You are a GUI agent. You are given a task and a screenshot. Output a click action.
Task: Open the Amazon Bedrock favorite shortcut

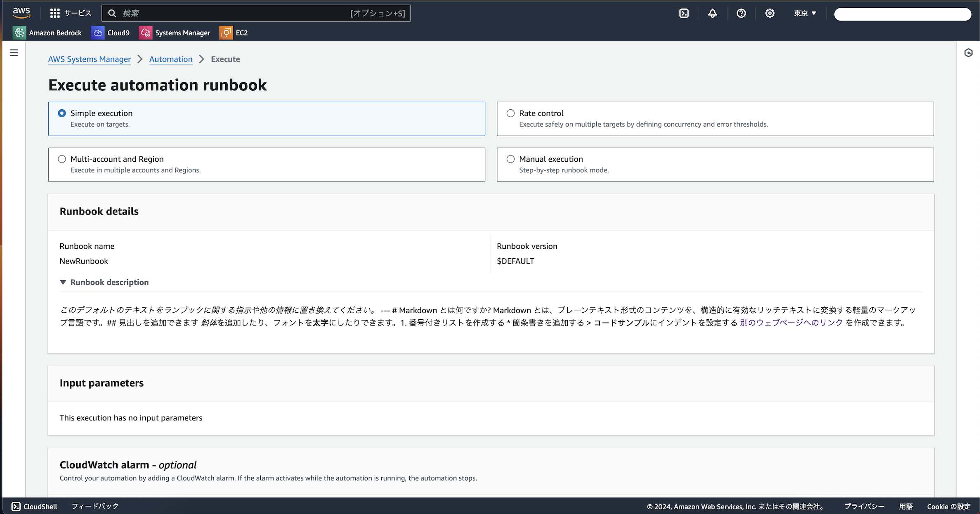(x=47, y=33)
